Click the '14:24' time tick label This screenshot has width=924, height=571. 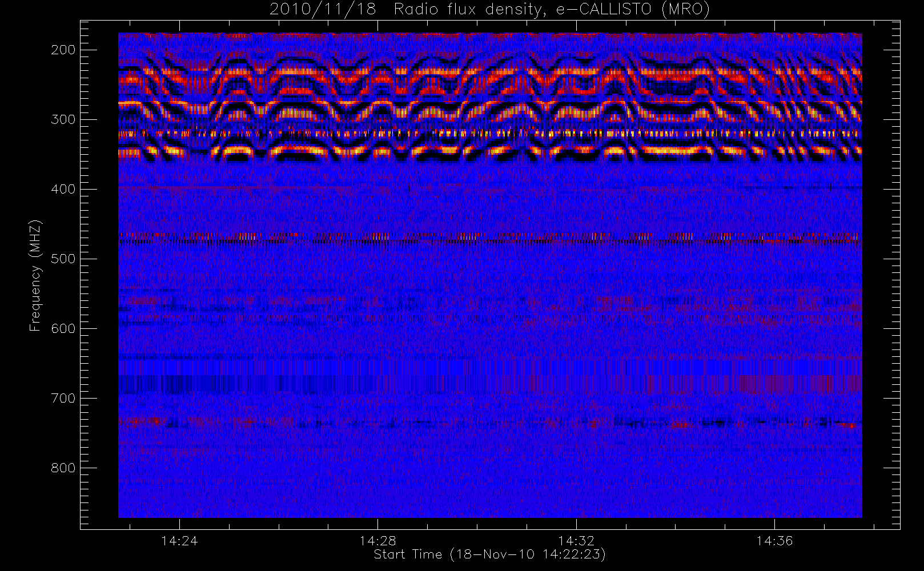[x=179, y=541]
